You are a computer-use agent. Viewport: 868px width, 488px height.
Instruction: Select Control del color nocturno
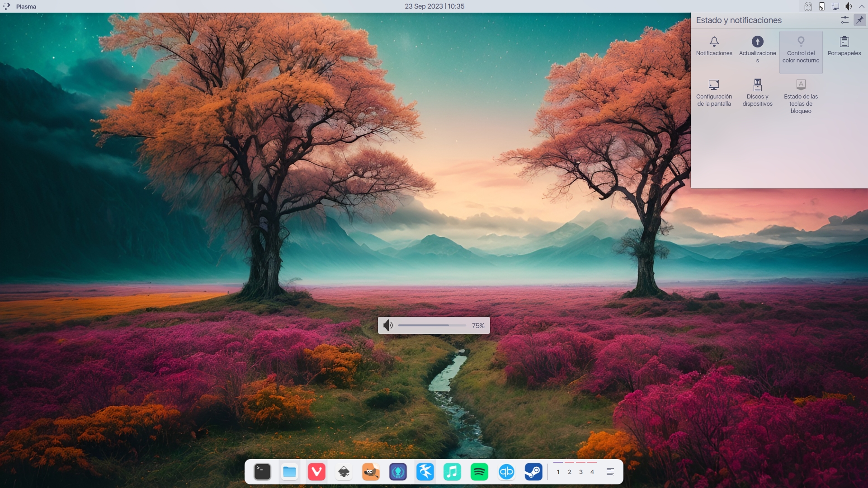pos(801,52)
